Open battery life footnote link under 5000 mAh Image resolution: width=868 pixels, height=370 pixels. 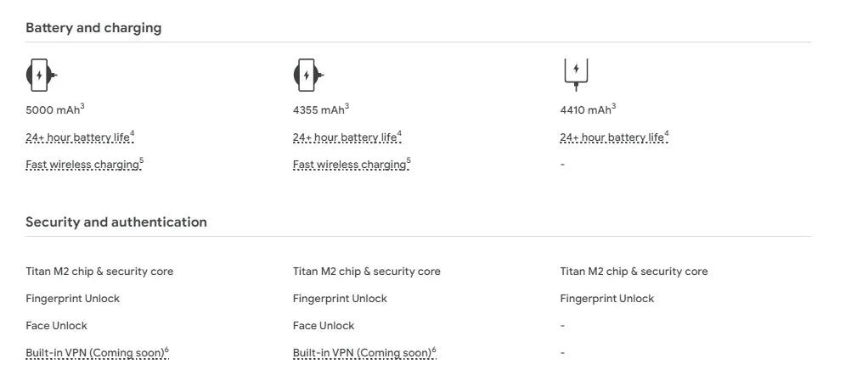point(78,137)
